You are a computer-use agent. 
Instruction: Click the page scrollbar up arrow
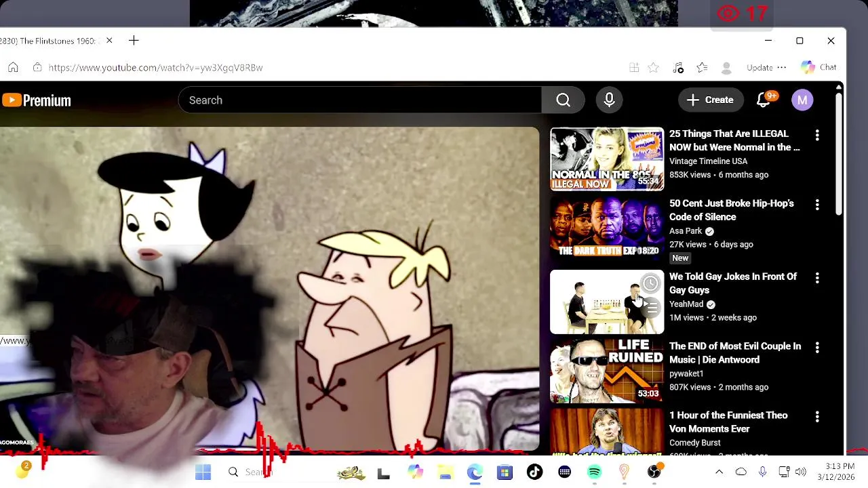(x=839, y=87)
